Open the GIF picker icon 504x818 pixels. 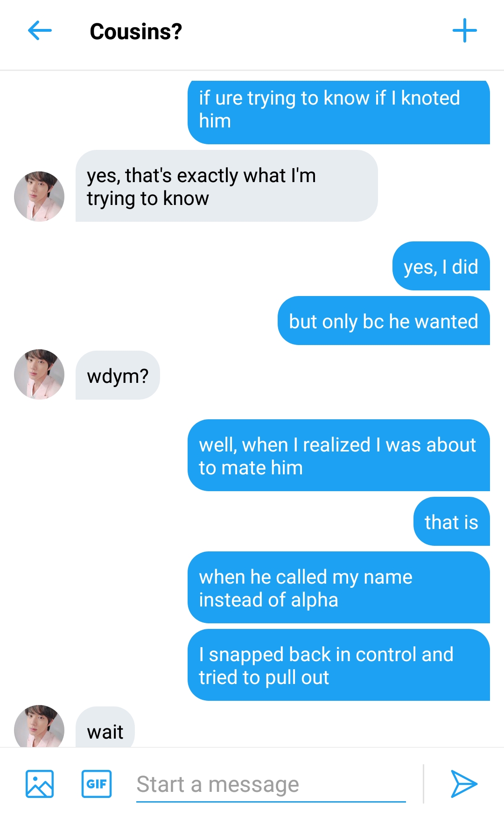[x=97, y=784]
